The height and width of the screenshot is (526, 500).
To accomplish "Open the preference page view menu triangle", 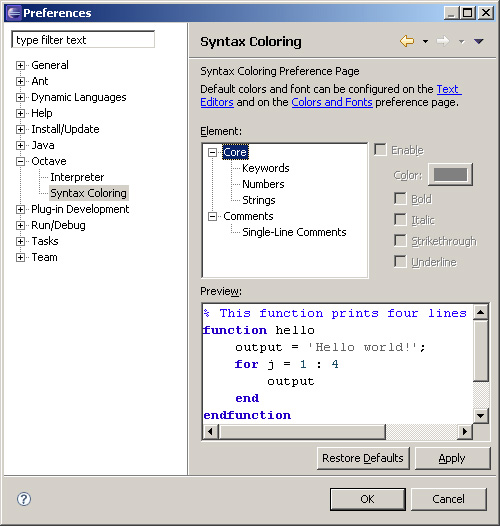I will click(x=479, y=41).
